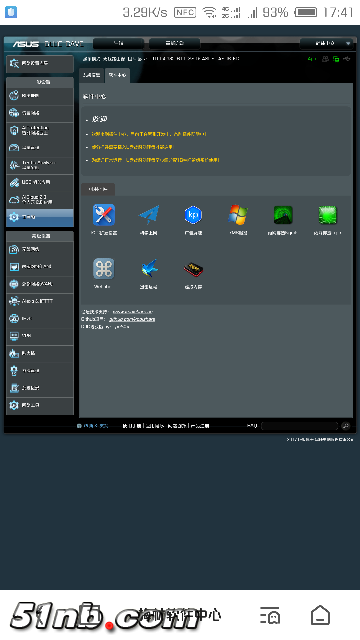Select the installed apps tab above icons
This screenshot has height=640, width=360.
[x=98, y=189]
